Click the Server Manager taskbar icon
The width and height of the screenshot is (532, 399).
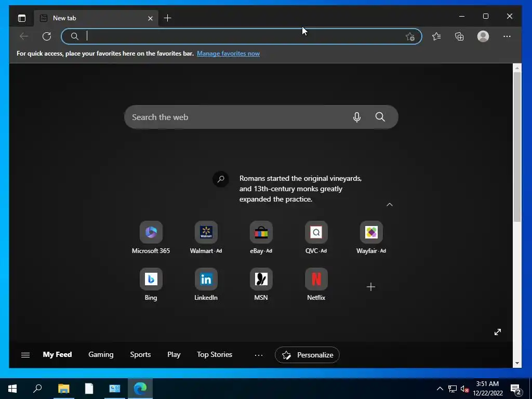point(115,389)
